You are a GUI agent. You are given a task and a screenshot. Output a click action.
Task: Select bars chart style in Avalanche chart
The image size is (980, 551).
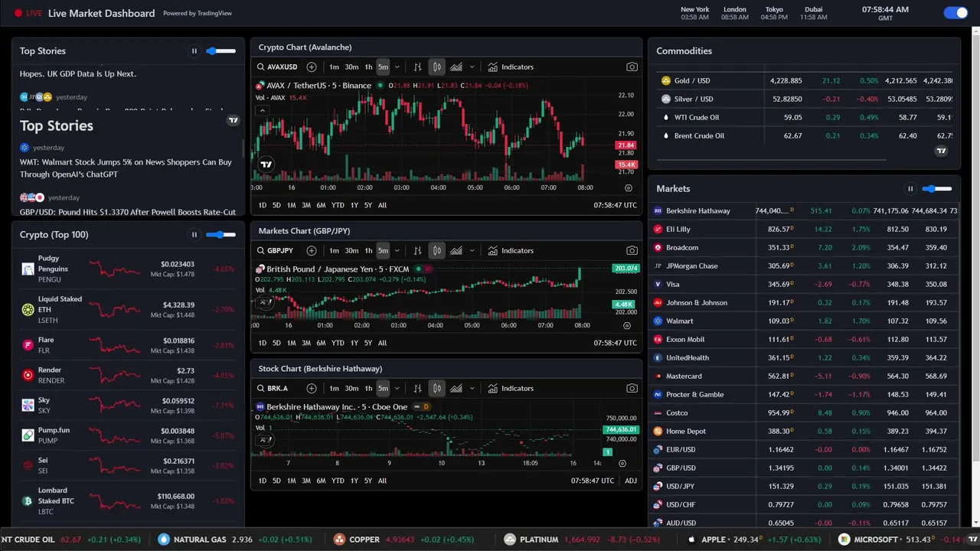(417, 67)
